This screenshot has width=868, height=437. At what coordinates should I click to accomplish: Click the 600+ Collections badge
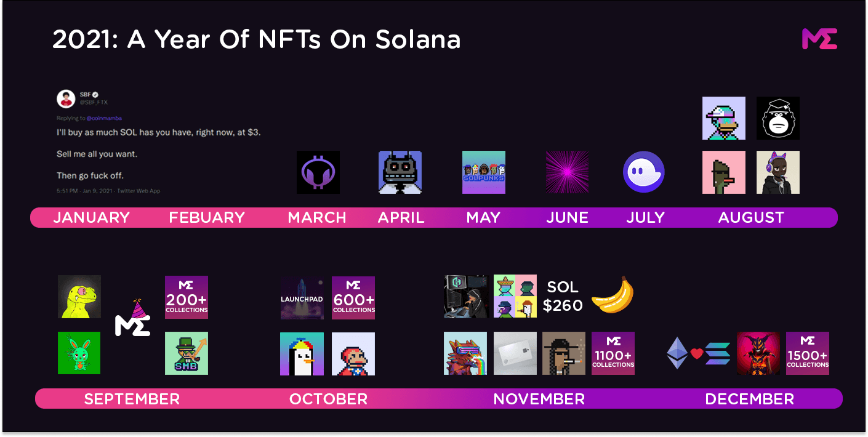[x=353, y=298]
